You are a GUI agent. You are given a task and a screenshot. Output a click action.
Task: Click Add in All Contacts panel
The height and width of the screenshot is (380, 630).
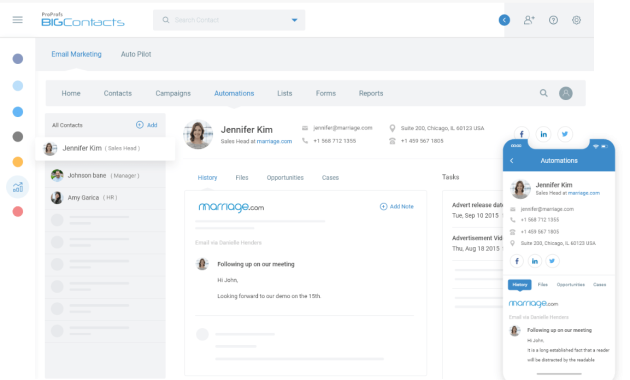pyautogui.click(x=147, y=125)
